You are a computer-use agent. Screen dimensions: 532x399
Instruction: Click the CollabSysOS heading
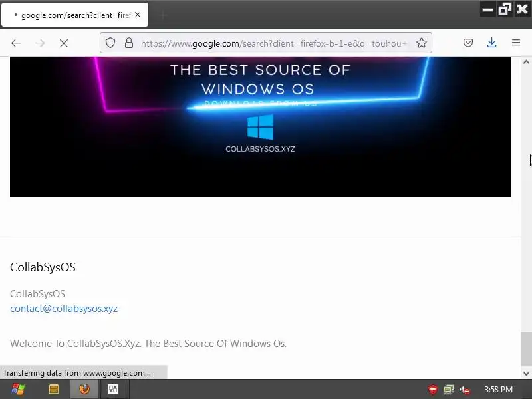click(43, 267)
